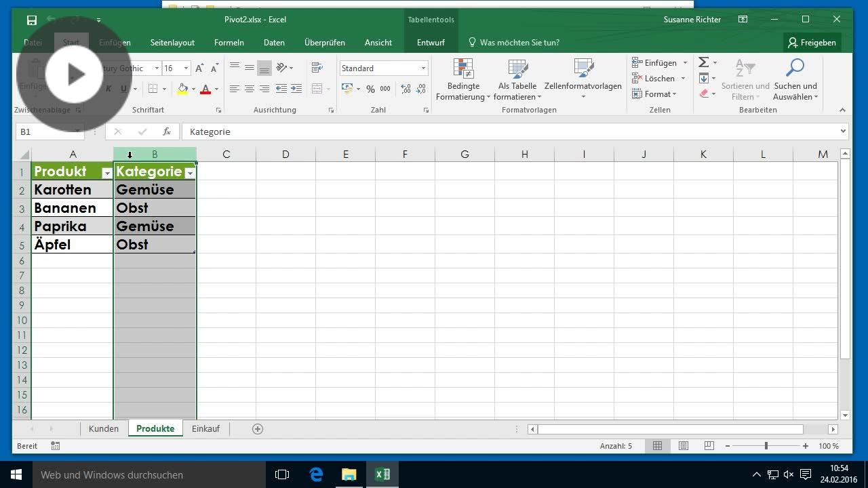Image resolution: width=868 pixels, height=488 pixels.
Task: Open the Bedingte Formatierung menu
Action: [x=463, y=80]
